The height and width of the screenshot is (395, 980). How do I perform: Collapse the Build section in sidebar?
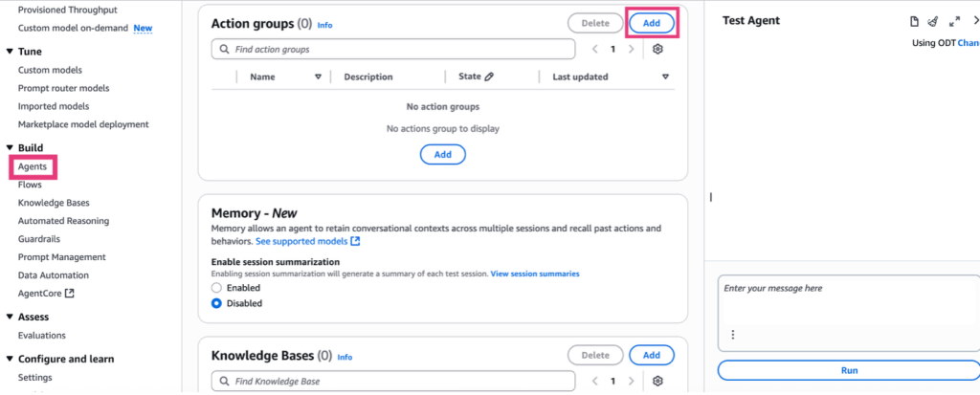[x=10, y=148]
